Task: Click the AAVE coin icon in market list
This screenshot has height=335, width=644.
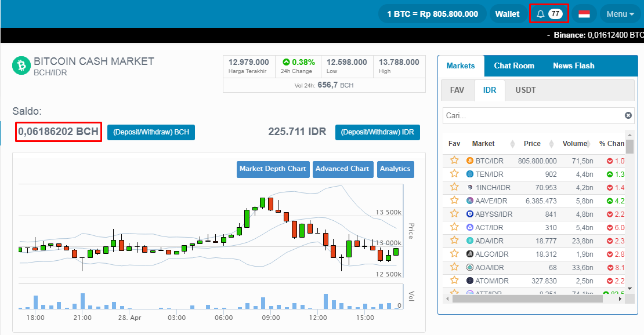Action: [470, 201]
